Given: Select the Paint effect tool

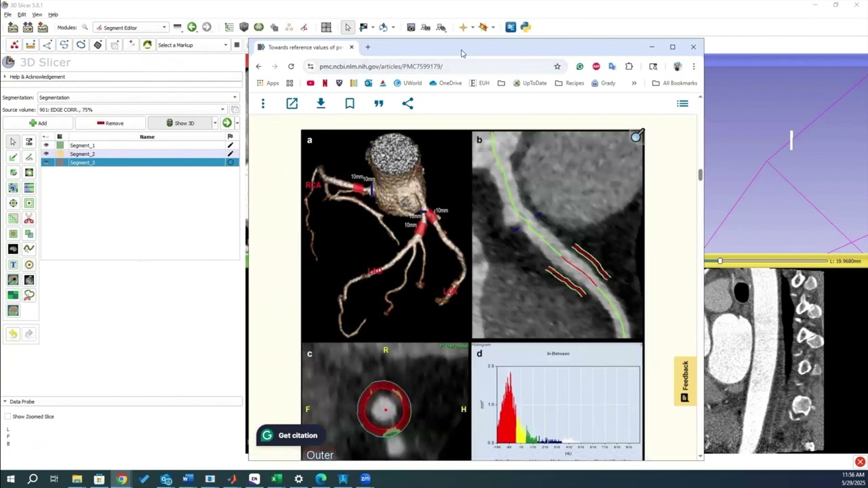Looking at the screenshot, I should coord(13,157).
